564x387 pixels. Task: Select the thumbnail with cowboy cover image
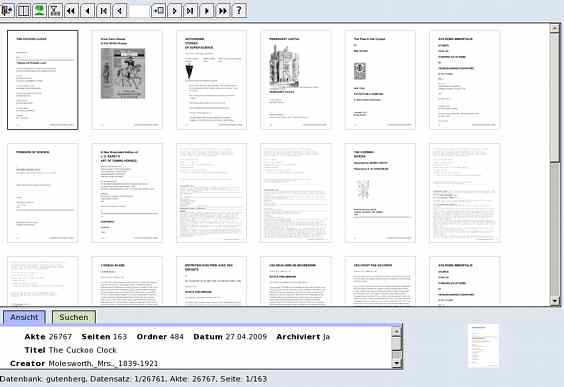[127, 80]
